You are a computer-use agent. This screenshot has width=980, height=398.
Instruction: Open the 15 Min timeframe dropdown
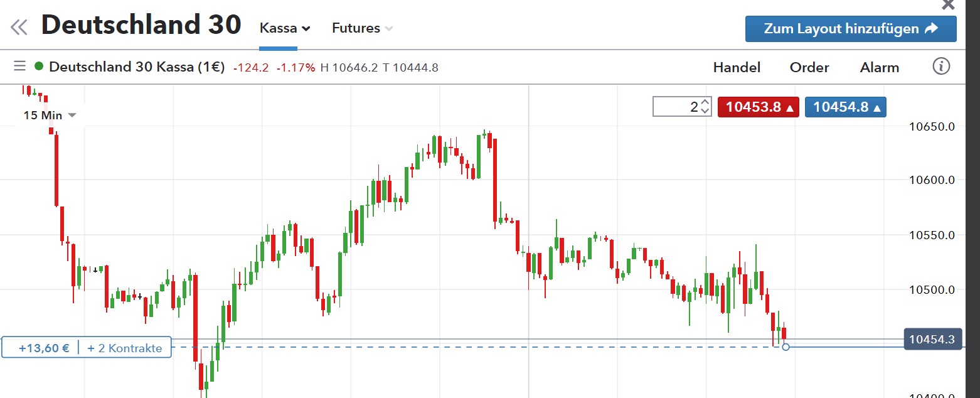pyautogui.click(x=50, y=115)
